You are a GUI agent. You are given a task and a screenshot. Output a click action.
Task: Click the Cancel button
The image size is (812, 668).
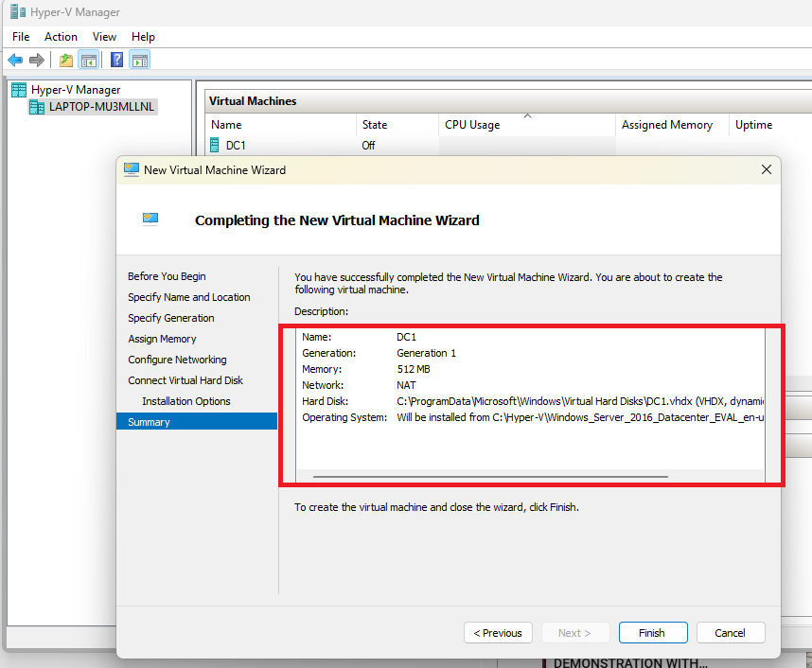click(731, 633)
